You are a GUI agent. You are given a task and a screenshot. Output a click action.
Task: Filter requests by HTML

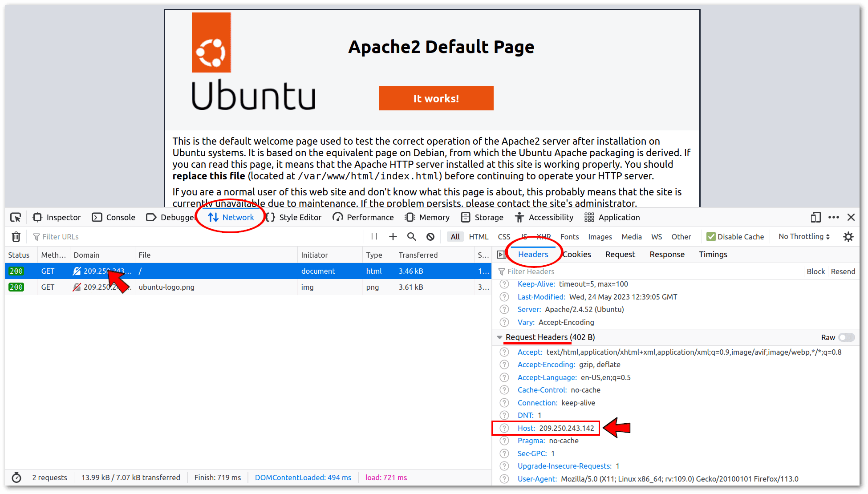479,237
